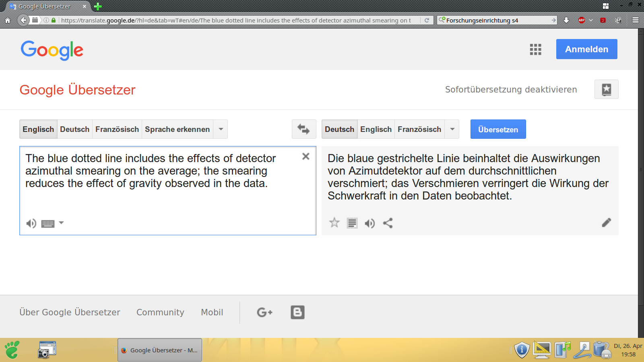Save translation with the star icon

pyautogui.click(x=334, y=222)
